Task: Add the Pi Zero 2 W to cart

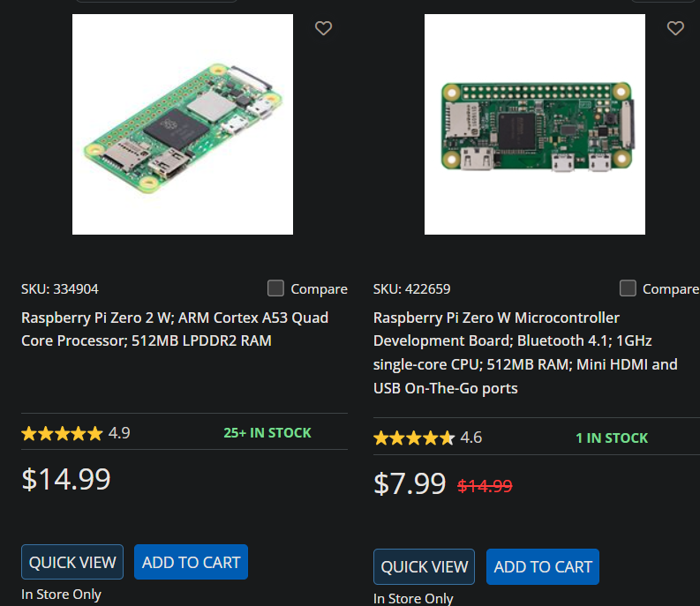Action: coord(191,562)
